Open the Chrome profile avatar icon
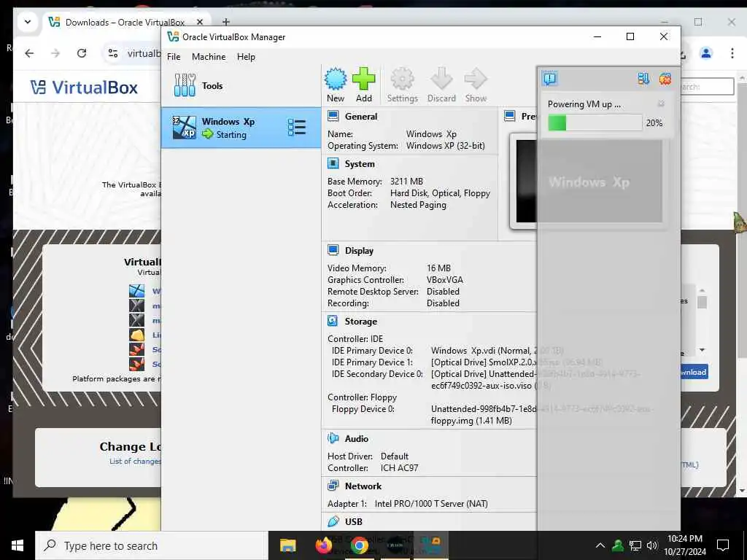 pyautogui.click(x=706, y=52)
